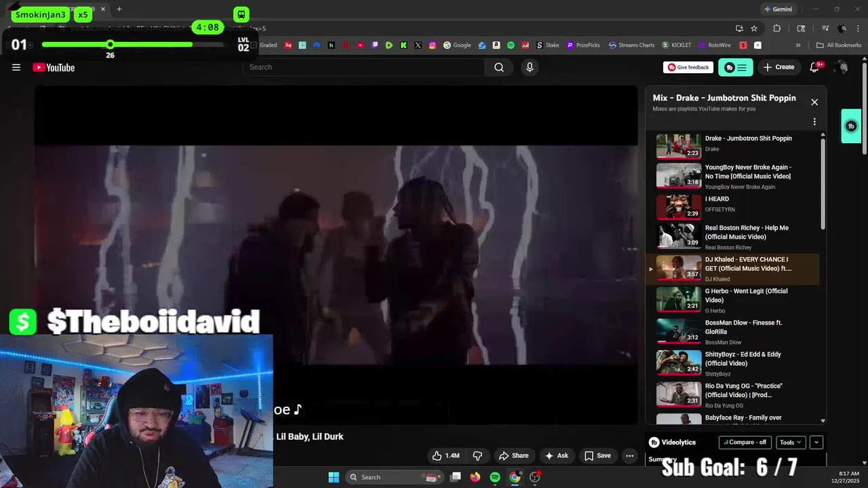Open Chrome media controls icon
This screenshot has width=868, height=488.
[825, 28]
